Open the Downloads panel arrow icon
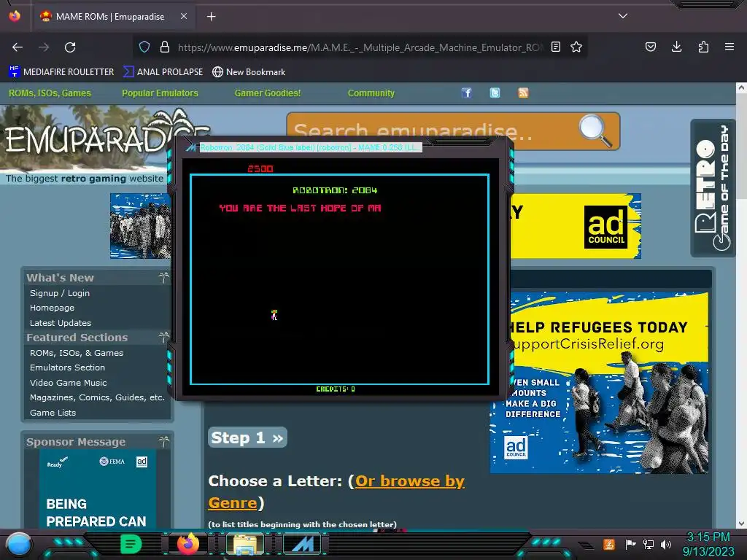The width and height of the screenshot is (747, 560). coord(676,47)
